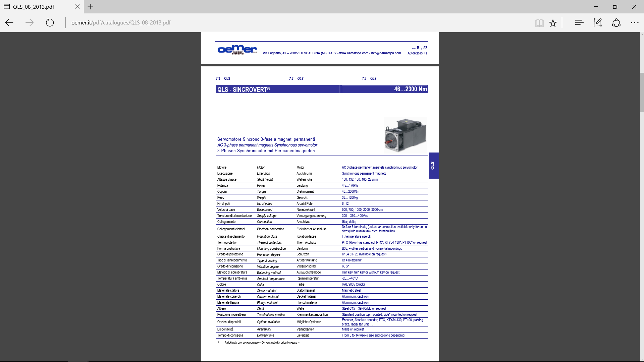Select 'AC 3-phase permanent magnets Synchronous servomotor' subtitle
Viewport: 644px width, 362px height.
(267, 145)
